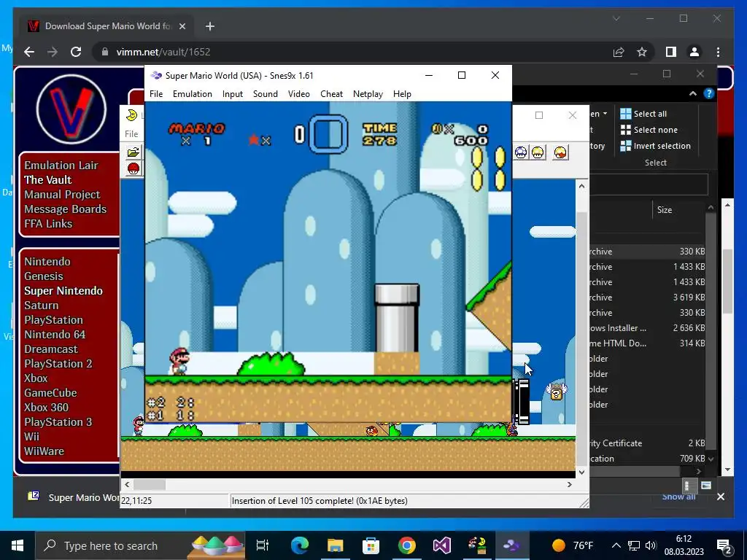
Task: Open the Manual Project link
Action: (62, 194)
